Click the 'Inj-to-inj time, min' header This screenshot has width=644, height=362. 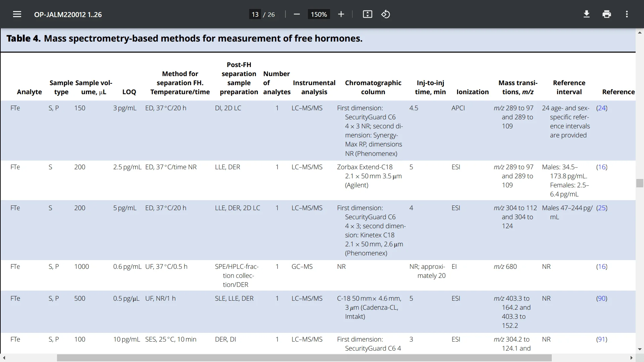[430, 87]
